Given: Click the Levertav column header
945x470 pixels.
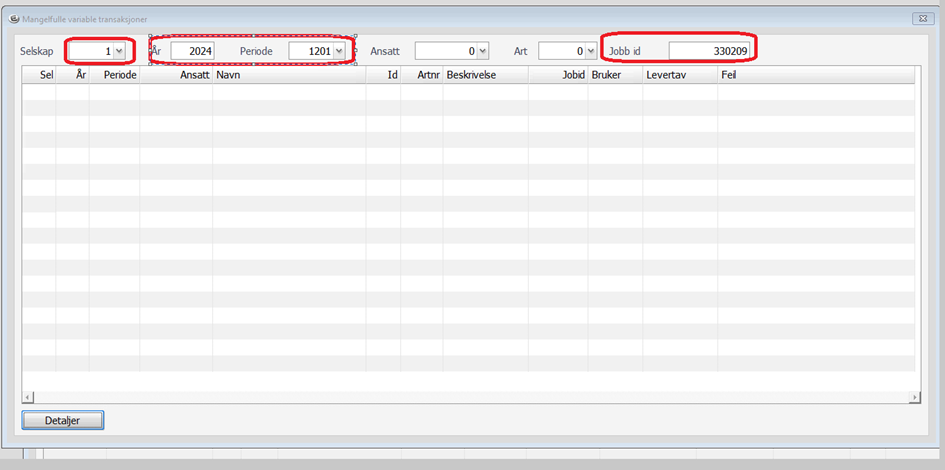Looking at the screenshot, I should coord(680,75).
